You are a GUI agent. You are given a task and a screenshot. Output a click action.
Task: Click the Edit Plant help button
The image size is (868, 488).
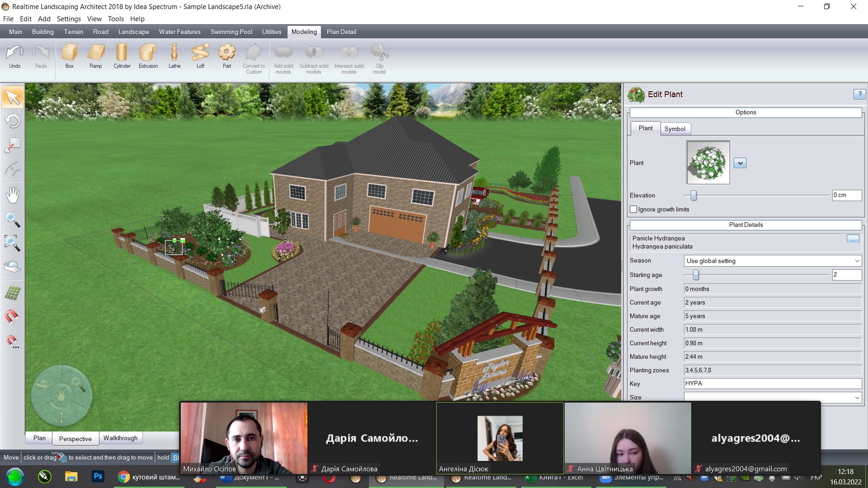coord(859,94)
